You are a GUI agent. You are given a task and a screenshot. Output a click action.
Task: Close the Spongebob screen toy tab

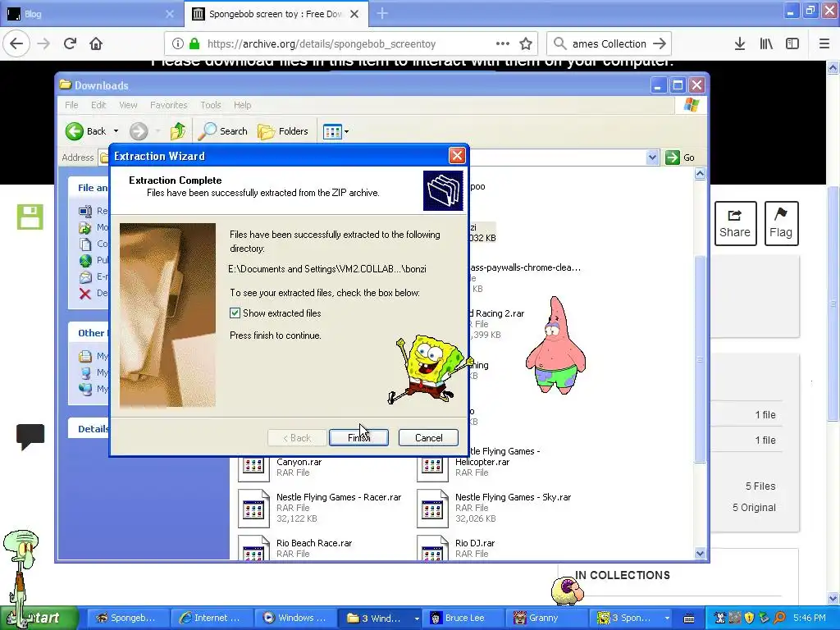pyautogui.click(x=354, y=14)
